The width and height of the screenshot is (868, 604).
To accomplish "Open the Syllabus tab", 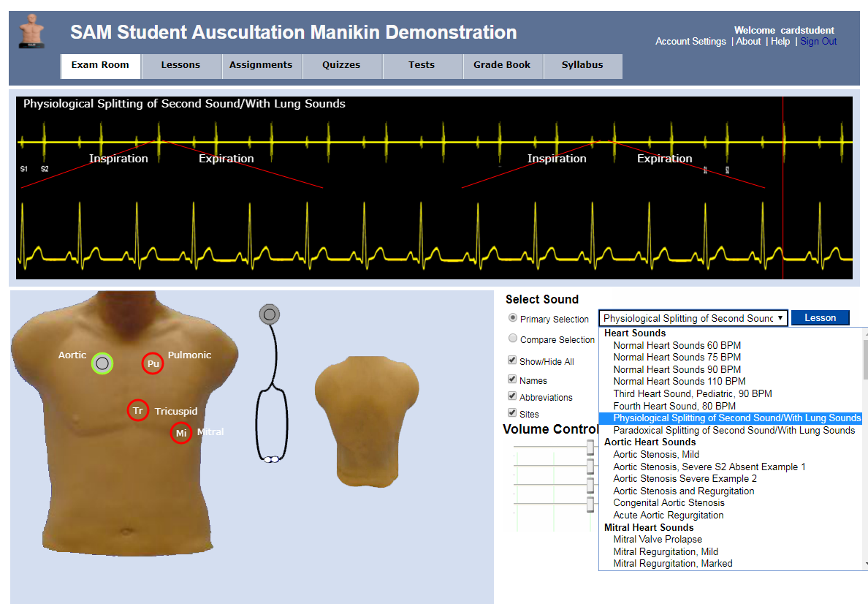I will tap(582, 66).
